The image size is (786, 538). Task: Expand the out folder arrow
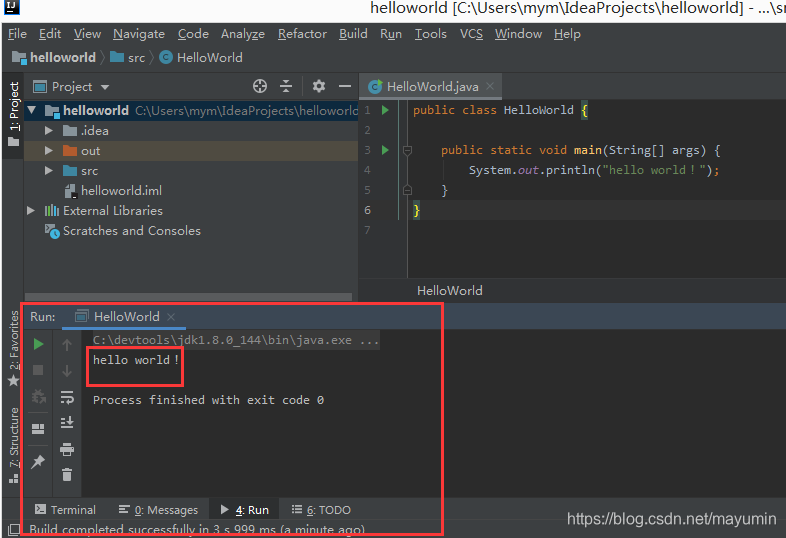(49, 150)
